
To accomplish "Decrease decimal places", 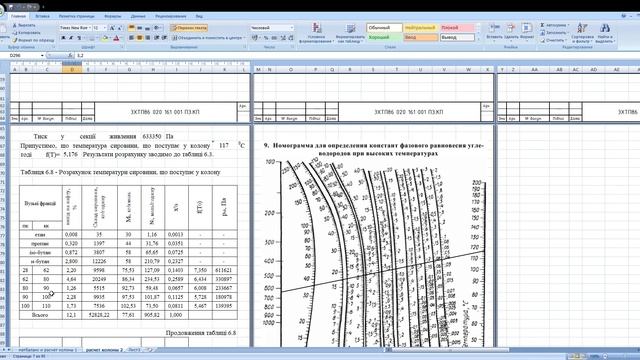I will [291, 38].
